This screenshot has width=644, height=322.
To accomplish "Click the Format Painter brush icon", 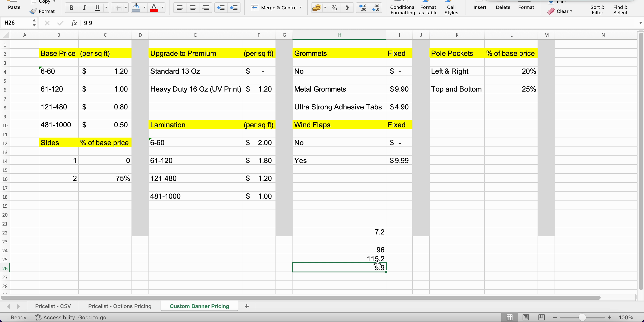I will tap(33, 11).
